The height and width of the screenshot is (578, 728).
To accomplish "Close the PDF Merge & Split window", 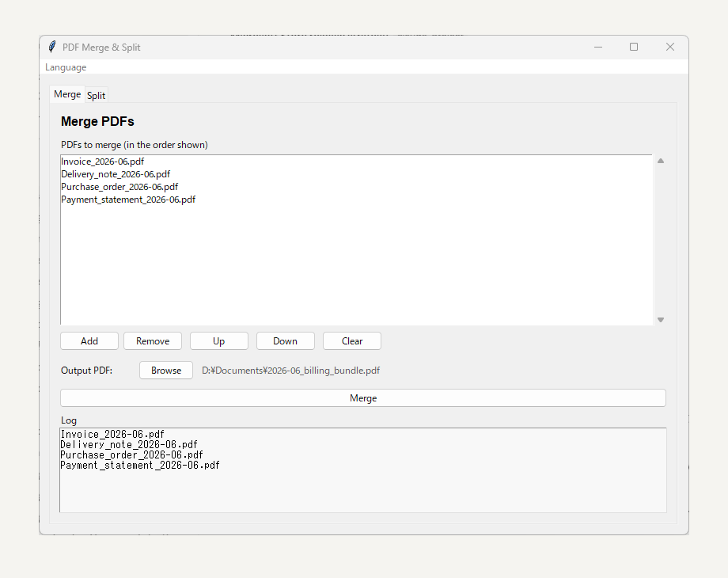I will point(670,47).
